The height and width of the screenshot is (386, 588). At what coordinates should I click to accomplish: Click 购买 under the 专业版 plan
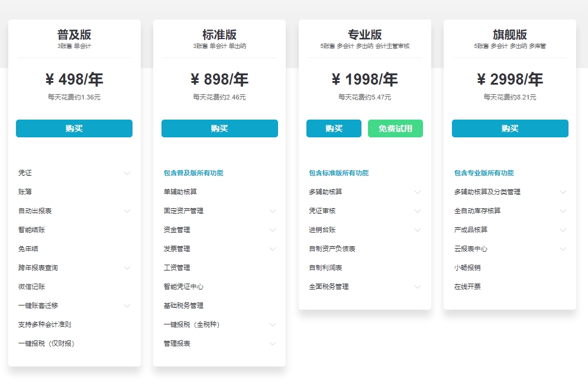(334, 128)
